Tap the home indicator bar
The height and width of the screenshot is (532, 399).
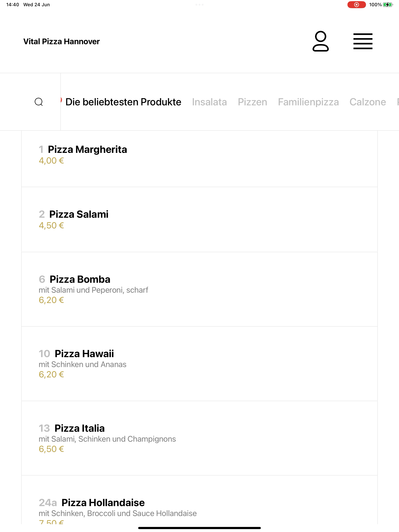(x=199, y=528)
